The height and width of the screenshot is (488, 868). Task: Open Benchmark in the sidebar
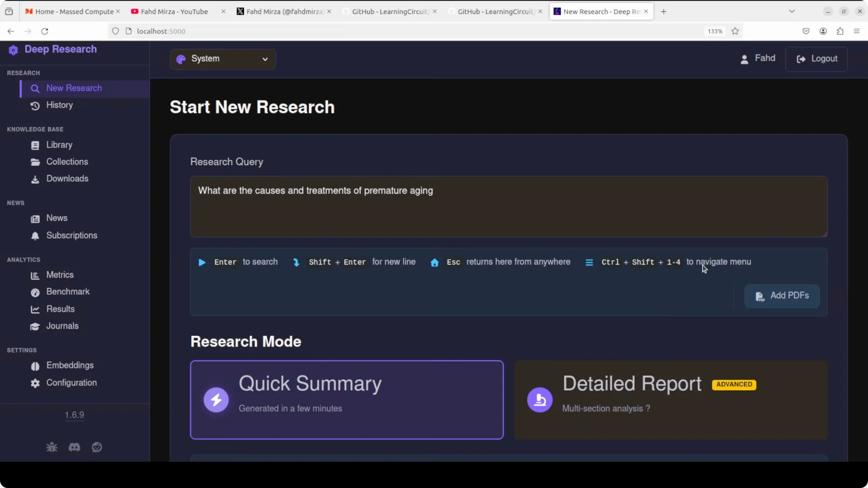(85, 292)
